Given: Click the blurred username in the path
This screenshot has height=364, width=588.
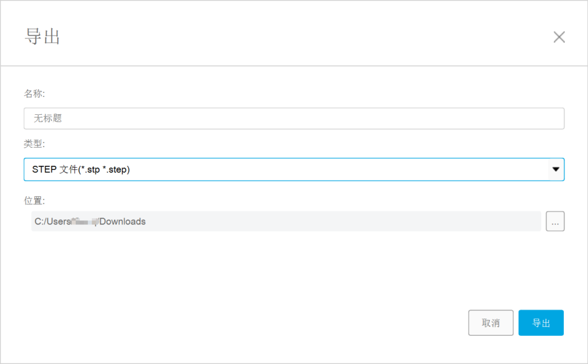Looking at the screenshot, I should tap(83, 221).
